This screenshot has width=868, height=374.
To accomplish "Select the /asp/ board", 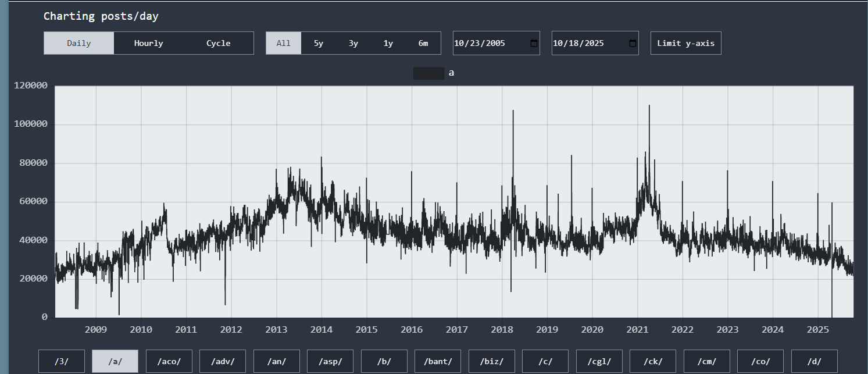I will (330, 361).
